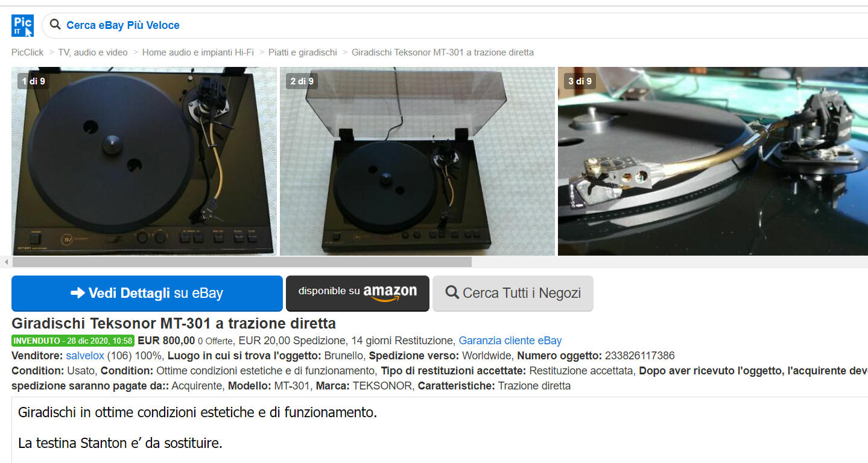This screenshot has width=868, height=463.
Task: Click the search icon in Cerca Tutti i Negozi
Action: pos(452,293)
